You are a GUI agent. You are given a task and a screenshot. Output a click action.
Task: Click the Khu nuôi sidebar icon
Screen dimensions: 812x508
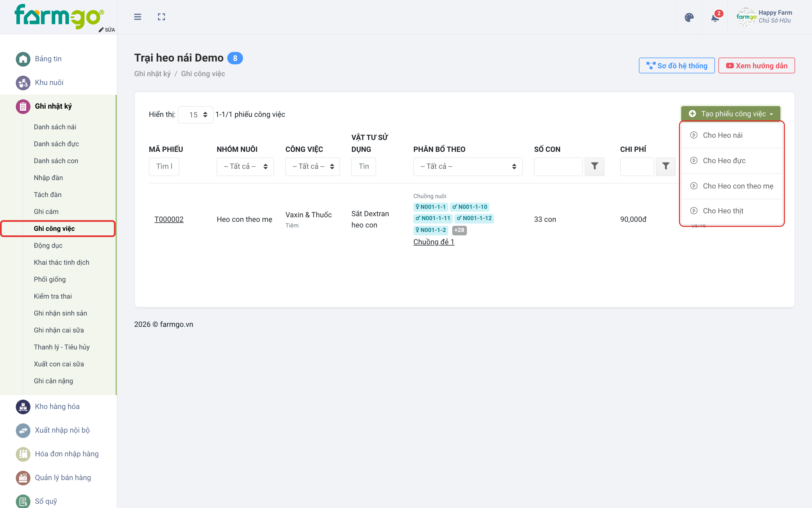(x=23, y=83)
